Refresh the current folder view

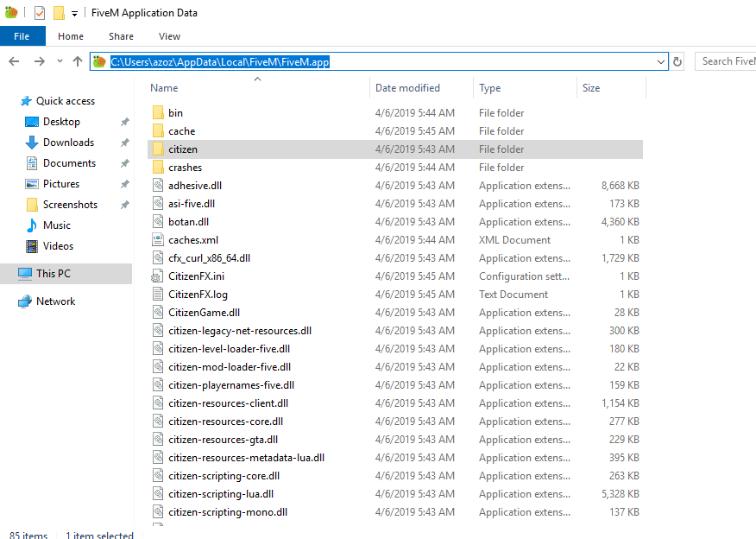pyautogui.click(x=677, y=62)
